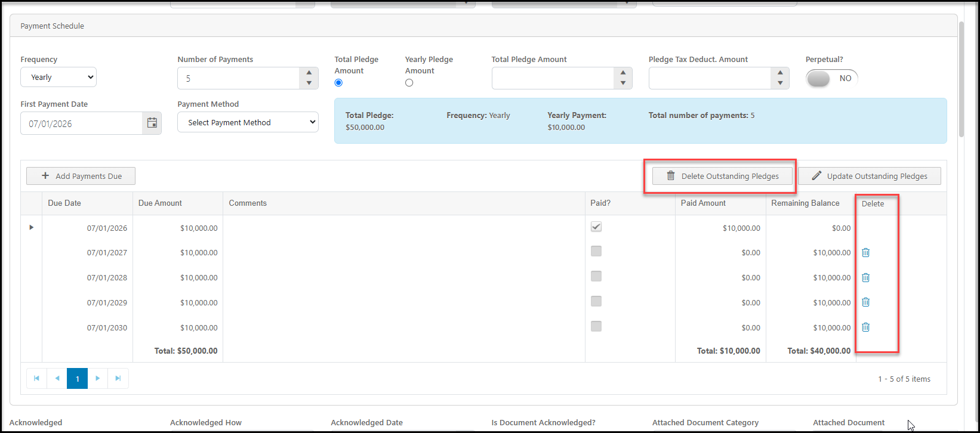
Task: Open the First Payment Date calendar picker
Action: click(x=152, y=123)
